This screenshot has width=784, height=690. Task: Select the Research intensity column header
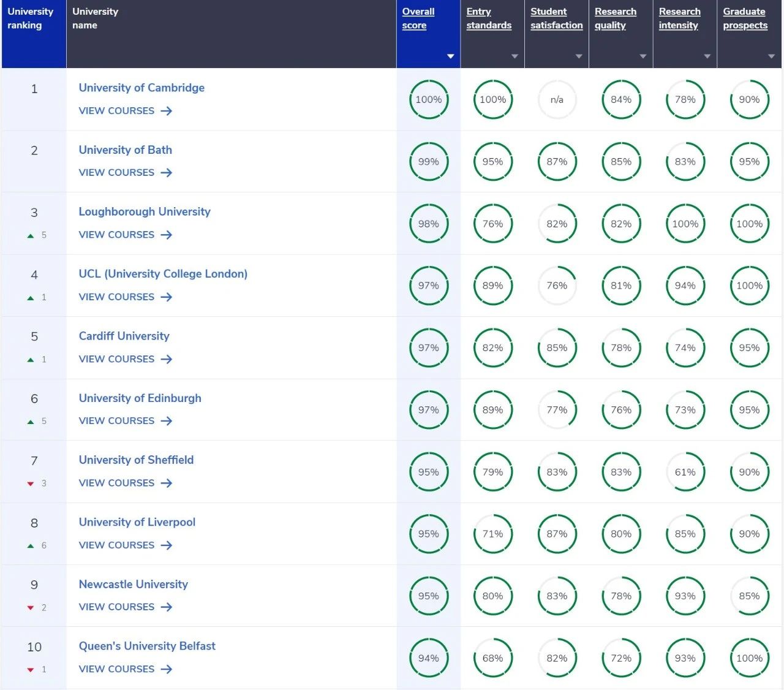click(679, 18)
